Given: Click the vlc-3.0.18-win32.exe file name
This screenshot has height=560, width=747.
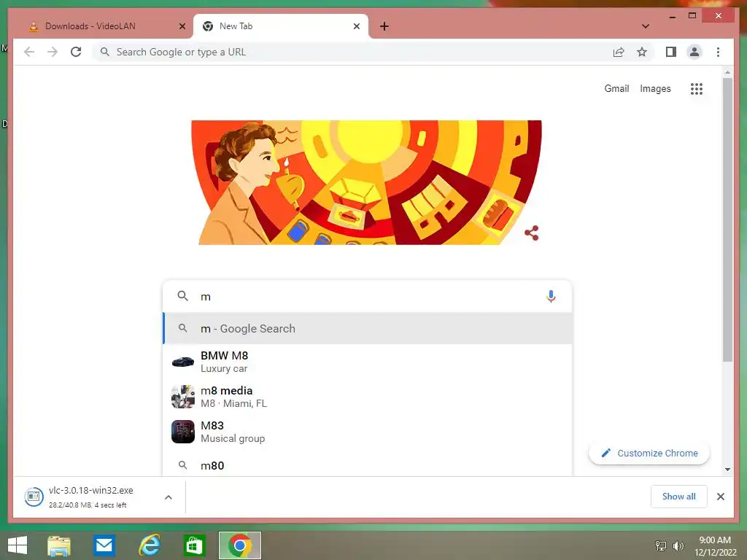Looking at the screenshot, I should [x=91, y=491].
